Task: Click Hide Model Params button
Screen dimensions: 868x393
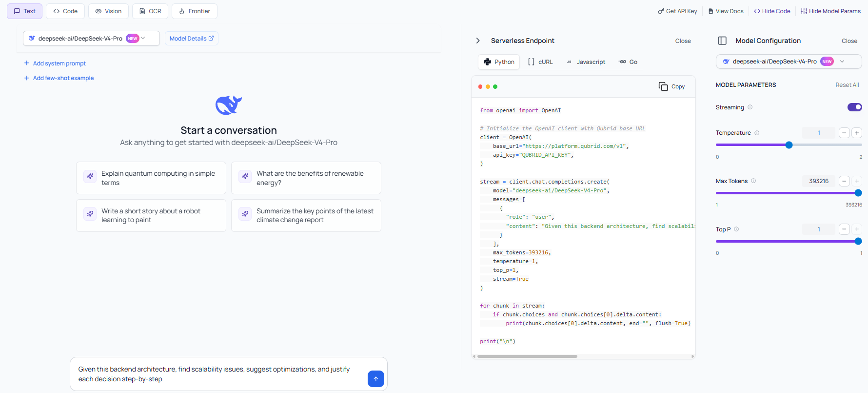Action: [831, 11]
